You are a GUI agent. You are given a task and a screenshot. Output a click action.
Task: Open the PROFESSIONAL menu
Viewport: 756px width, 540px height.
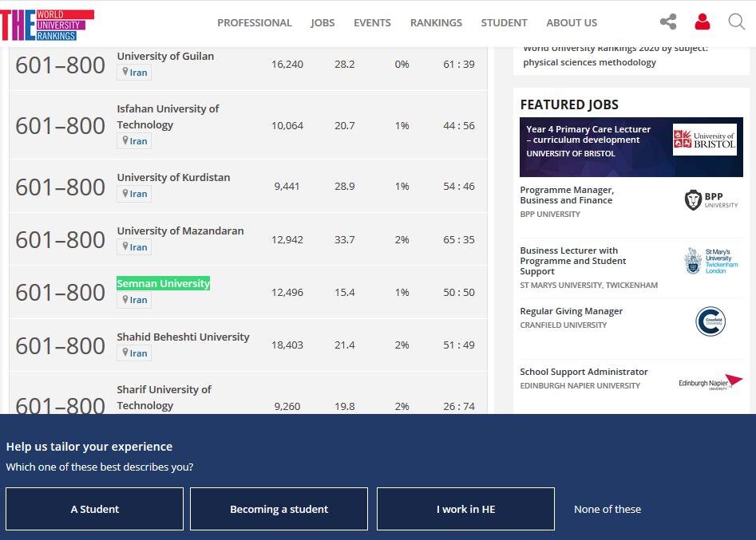[x=254, y=22]
